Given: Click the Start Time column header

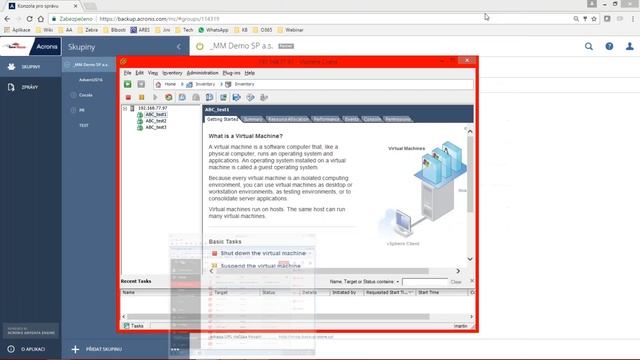Looking at the screenshot, I should point(441,293).
